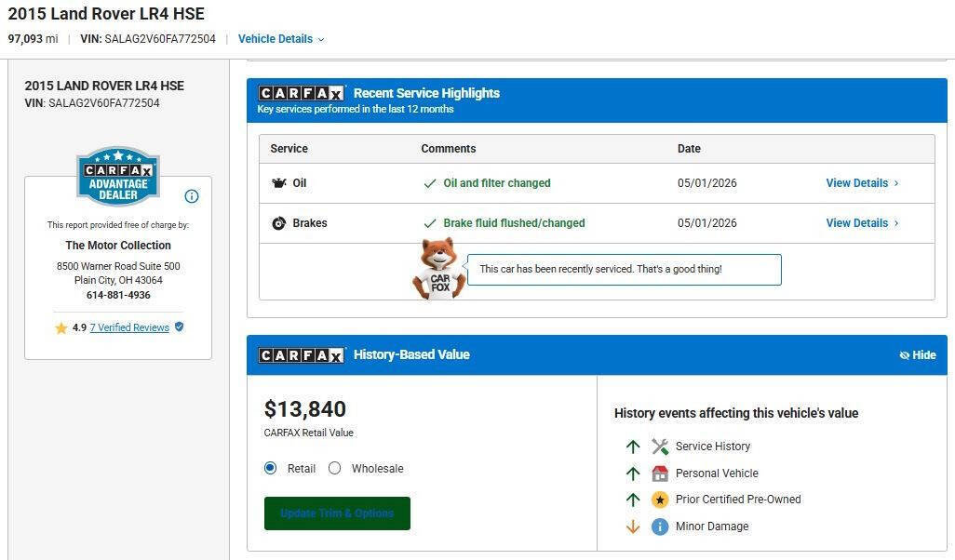Image resolution: width=955 pixels, height=560 pixels.
Task: Click the Brake fluid flushed/changed comment
Action: pos(514,223)
